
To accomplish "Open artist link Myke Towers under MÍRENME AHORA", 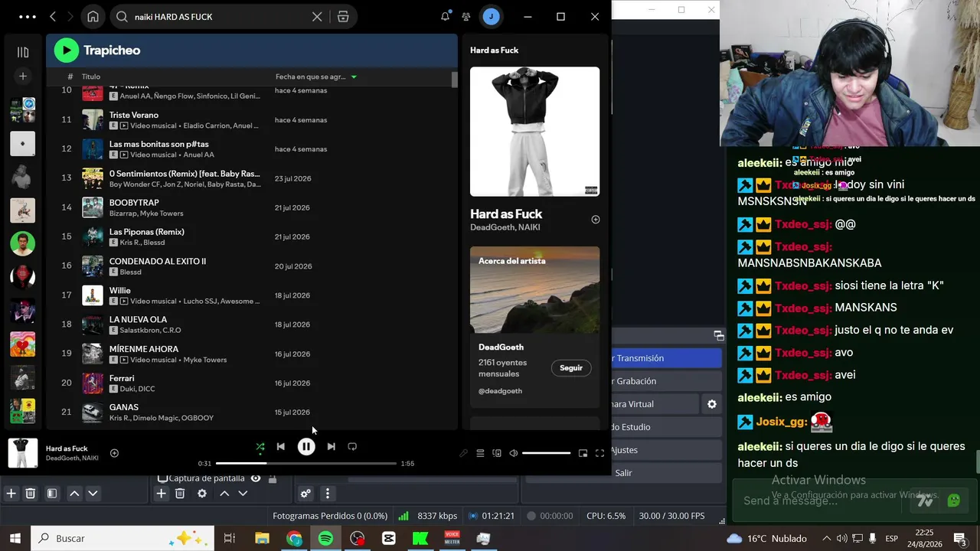I will click(205, 360).
